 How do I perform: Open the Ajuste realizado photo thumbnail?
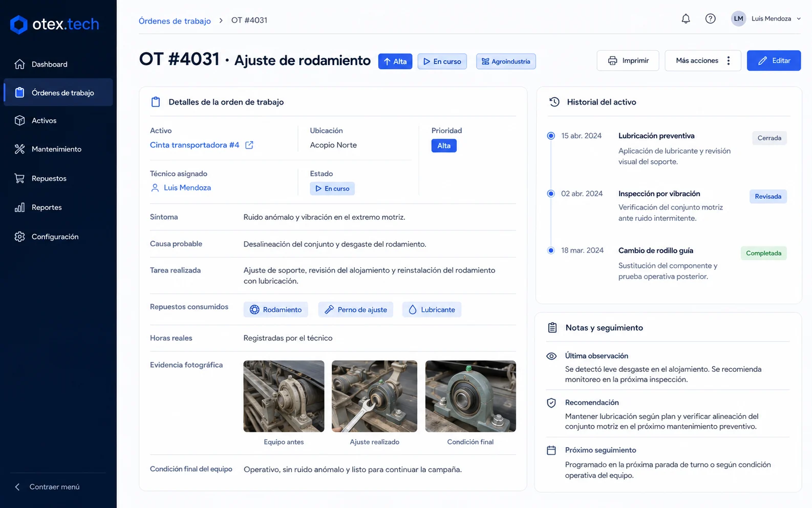(374, 396)
